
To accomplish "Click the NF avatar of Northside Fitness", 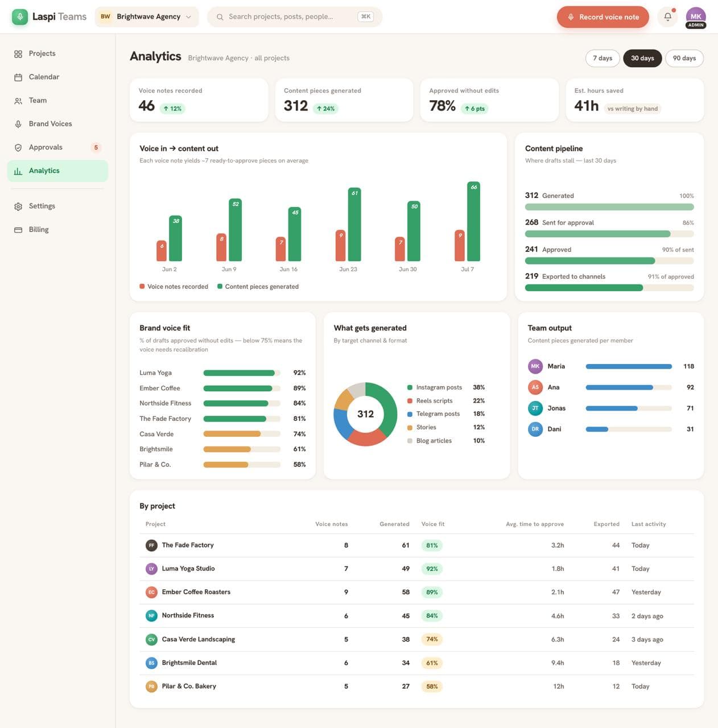I will (x=151, y=616).
